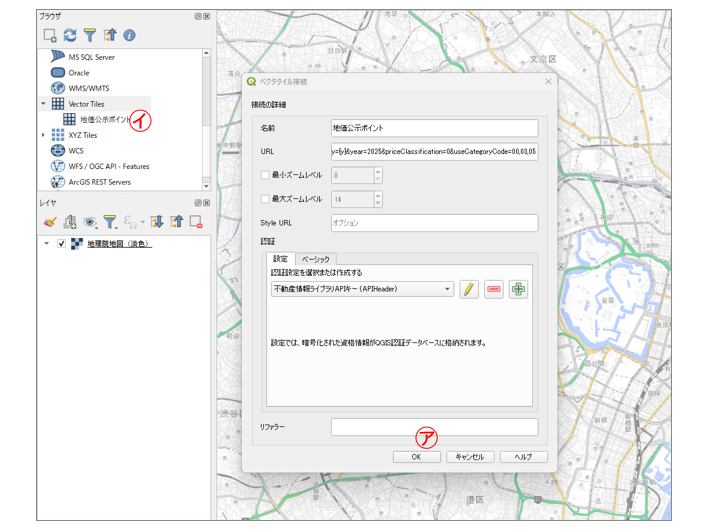Edit the selected authentication config with pencil
The image size is (709, 532).
point(469,289)
